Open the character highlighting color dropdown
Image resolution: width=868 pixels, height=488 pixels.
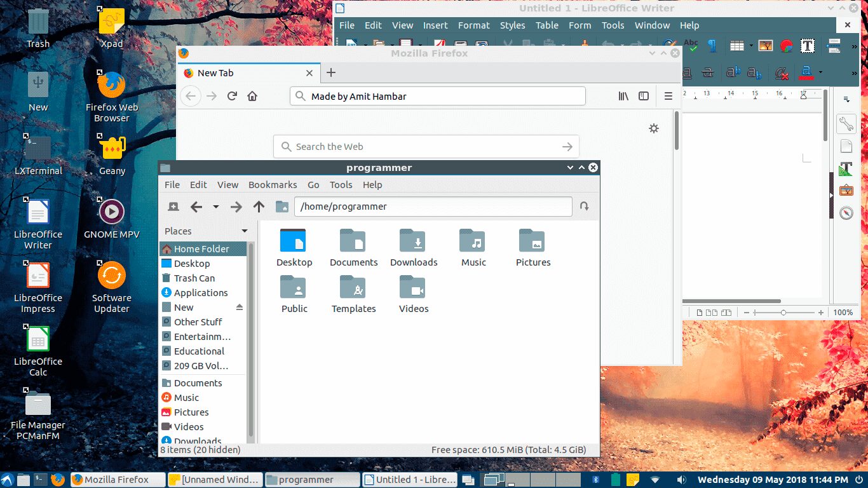[821, 72]
